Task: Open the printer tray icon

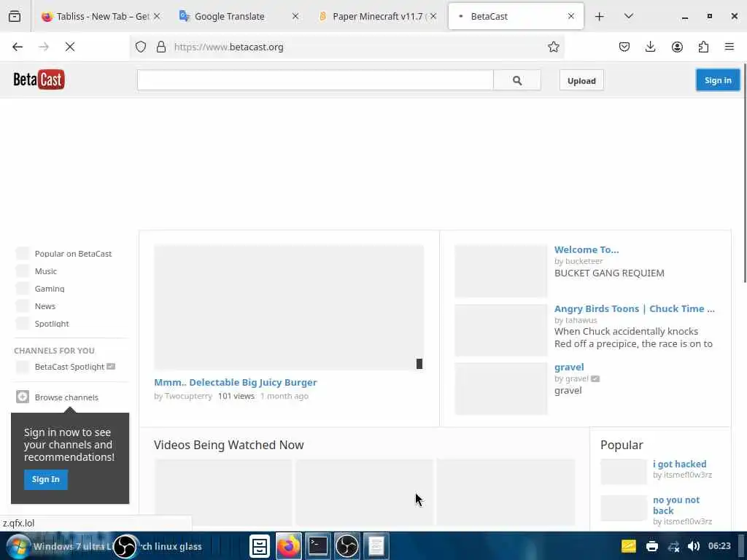Action: (x=651, y=546)
